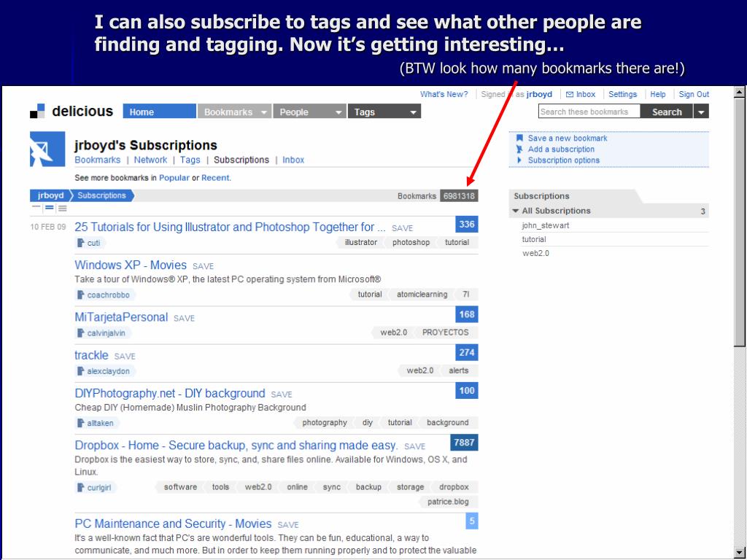Image resolution: width=747 pixels, height=560 pixels.
Task: Select the john_stewart subscription
Action: [x=546, y=226]
